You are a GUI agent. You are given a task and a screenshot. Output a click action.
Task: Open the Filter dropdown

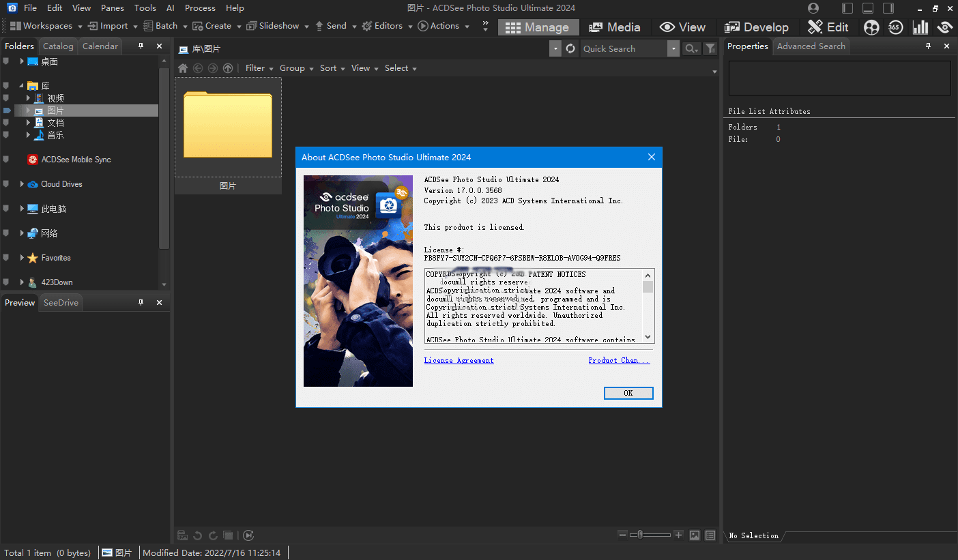point(256,68)
